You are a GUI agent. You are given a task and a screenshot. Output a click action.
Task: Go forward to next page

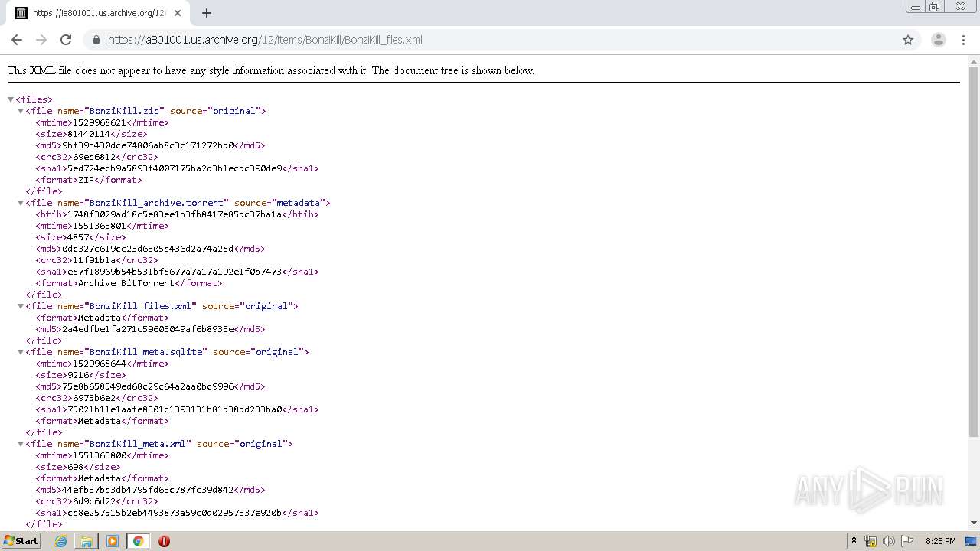(x=41, y=40)
